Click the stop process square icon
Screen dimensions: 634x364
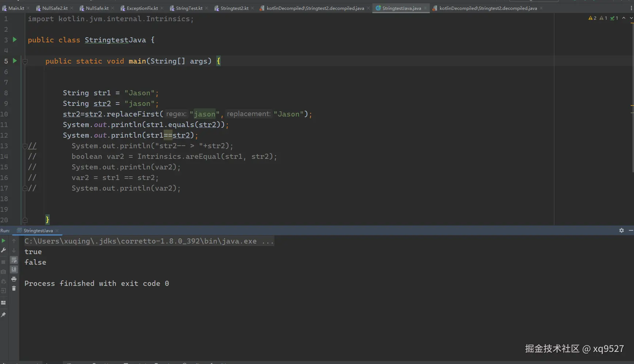pyautogui.click(x=3, y=262)
